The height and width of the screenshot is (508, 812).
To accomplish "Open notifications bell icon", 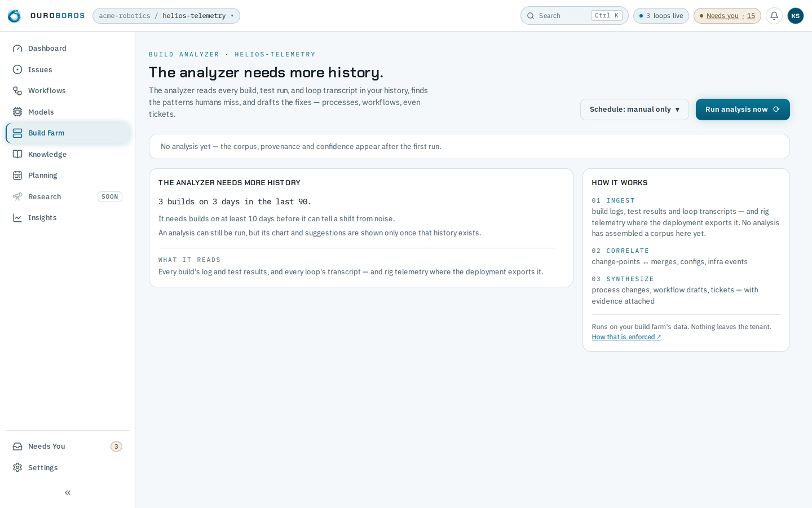I will coord(774,16).
